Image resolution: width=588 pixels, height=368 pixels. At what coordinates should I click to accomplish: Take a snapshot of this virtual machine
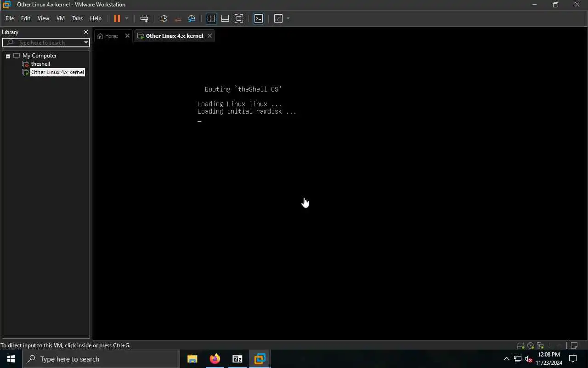point(164,18)
